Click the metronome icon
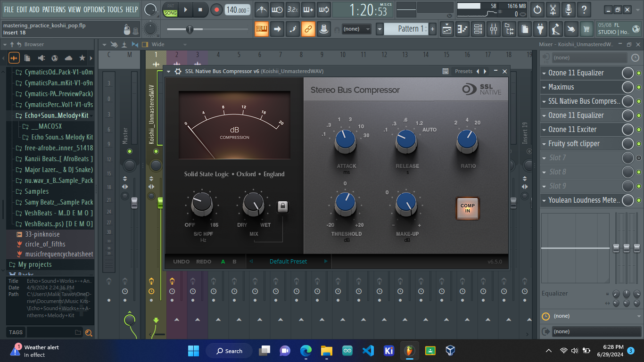This screenshot has height=362, width=644. [x=262, y=9]
